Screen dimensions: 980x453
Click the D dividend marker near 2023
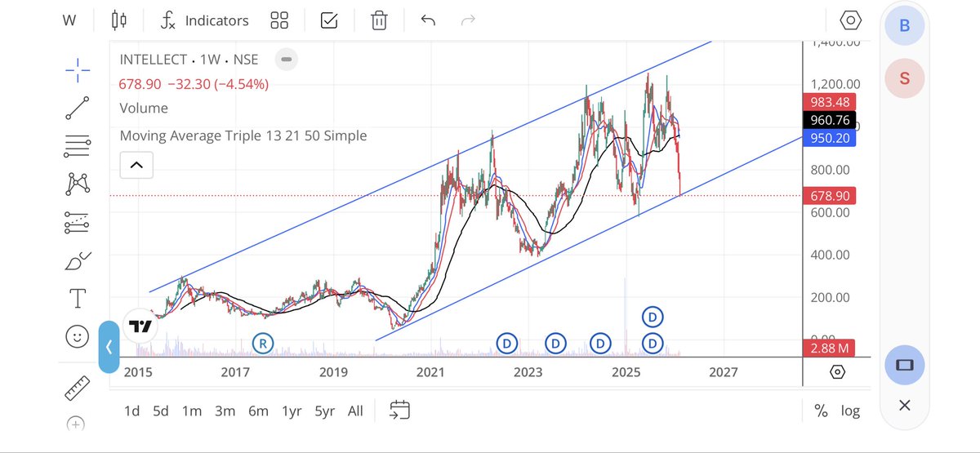(x=555, y=344)
